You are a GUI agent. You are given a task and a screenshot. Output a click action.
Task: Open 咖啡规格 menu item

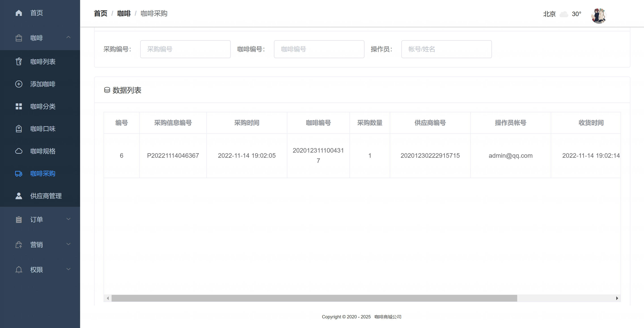click(40, 151)
